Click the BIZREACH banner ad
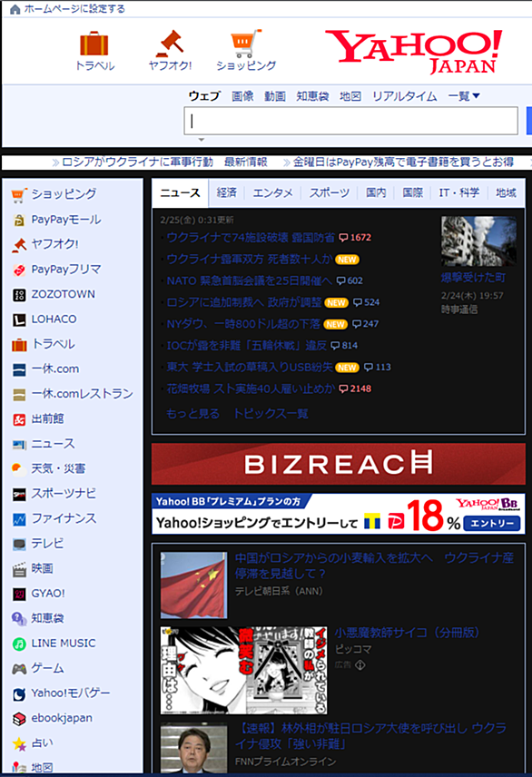 pos(338,464)
